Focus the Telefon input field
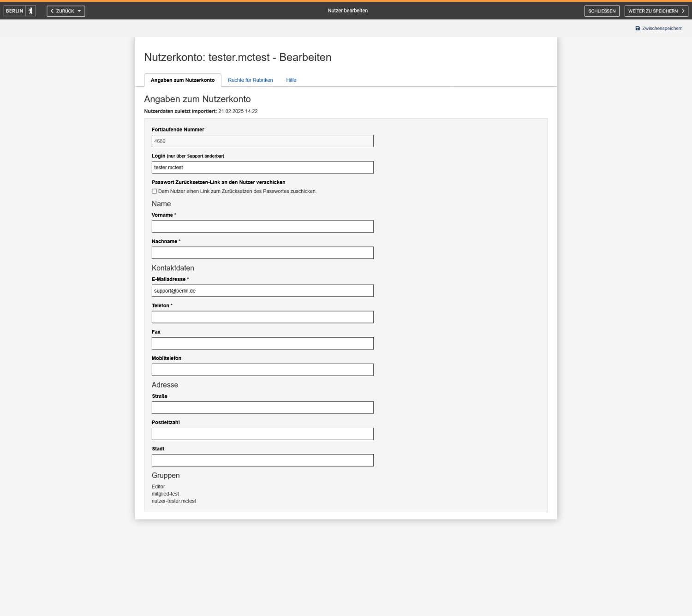This screenshot has width=692, height=616. coord(262,317)
